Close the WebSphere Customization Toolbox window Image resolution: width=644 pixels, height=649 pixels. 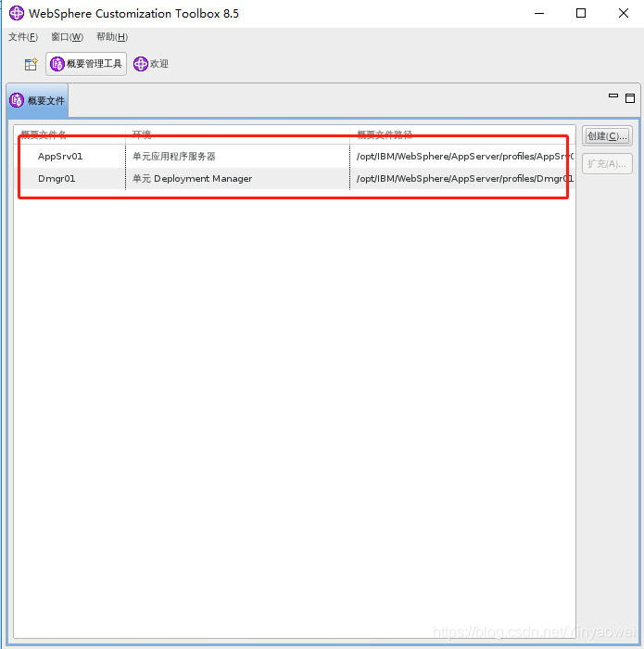click(x=624, y=13)
